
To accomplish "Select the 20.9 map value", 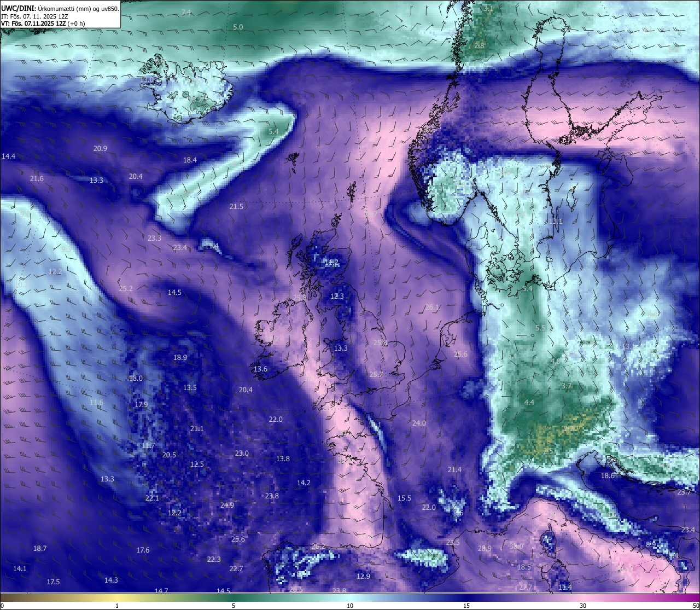I will click(x=100, y=148).
